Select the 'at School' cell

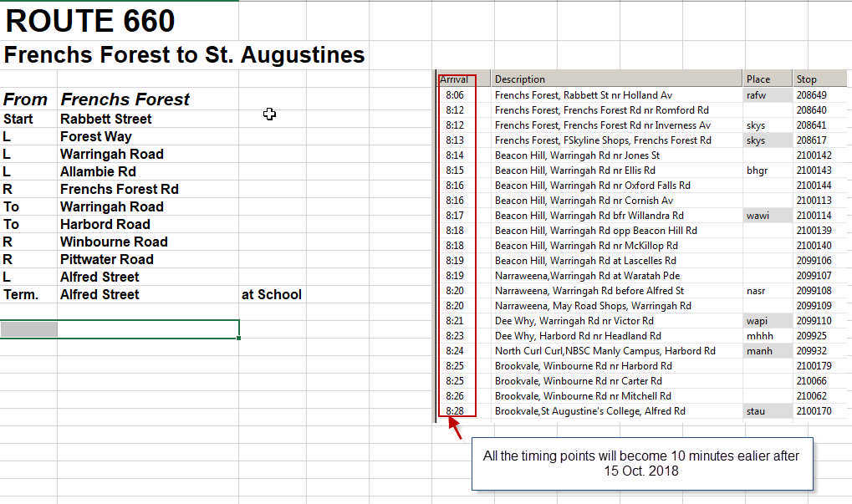tap(271, 294)
